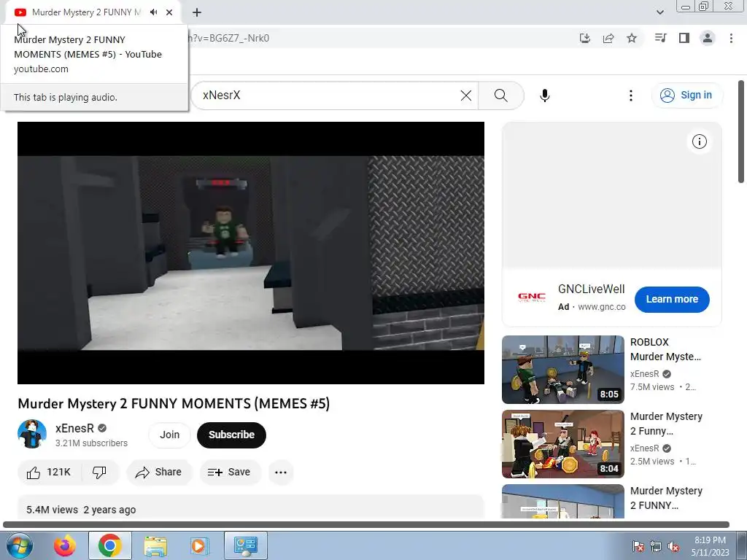Click the tab audio mute speaker icon
The height and width of the screenshot is (560, 747).
[x=153, y=12]
